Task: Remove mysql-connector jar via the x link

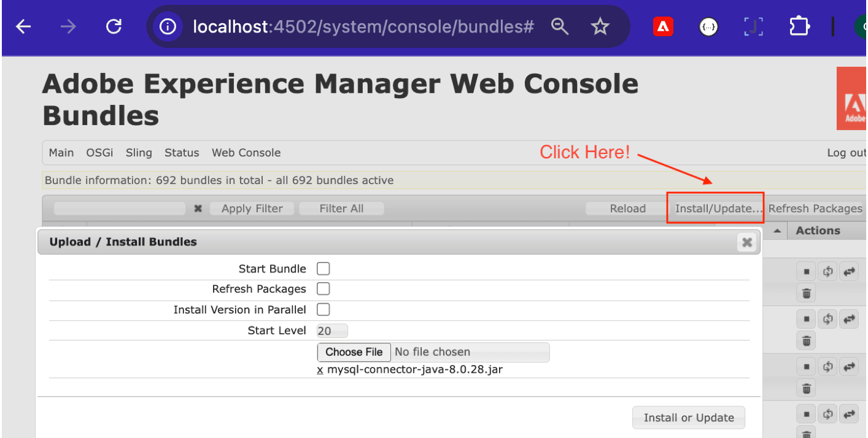Action: 320,370
